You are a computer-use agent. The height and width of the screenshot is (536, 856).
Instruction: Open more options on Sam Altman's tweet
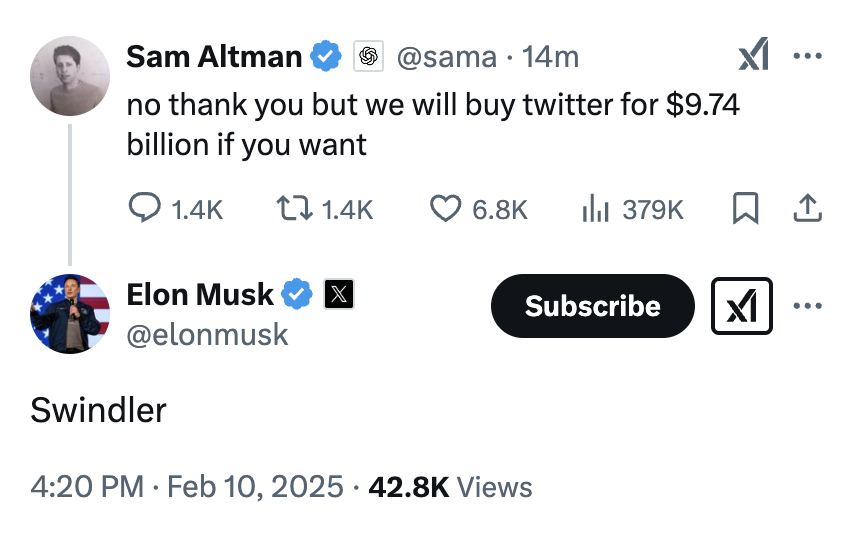tap(807, 56)
